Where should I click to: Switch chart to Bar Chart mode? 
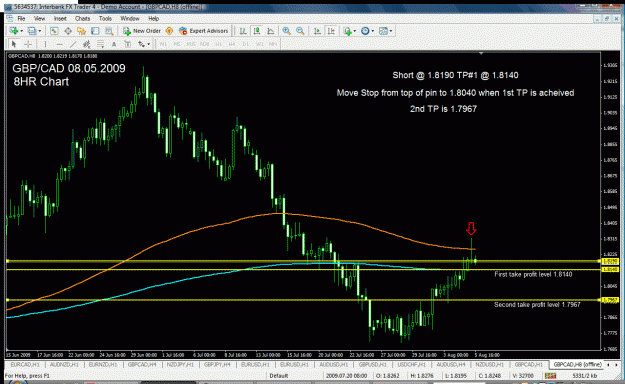(243, 31)
